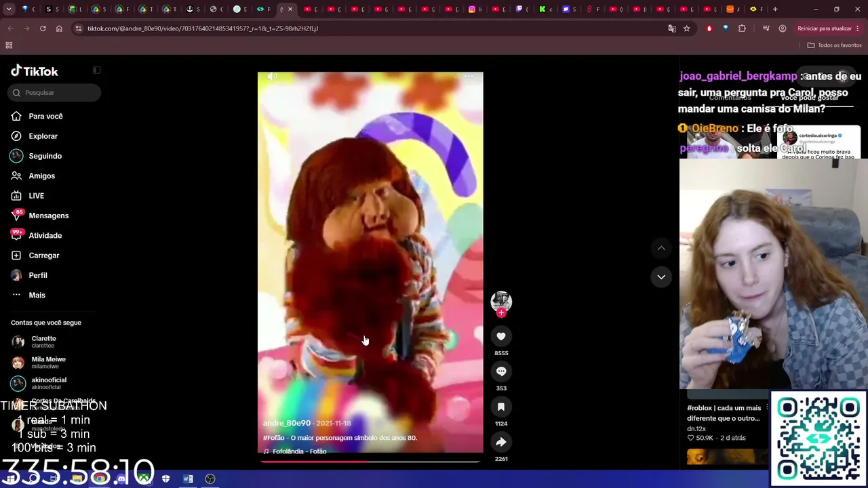View site information icon

[79, 28]
